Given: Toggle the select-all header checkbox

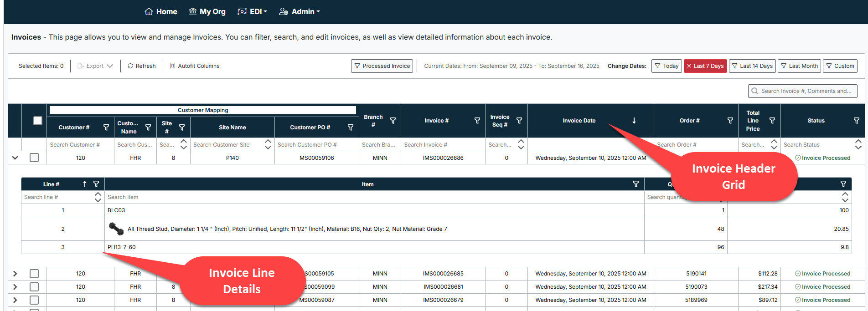Looking at the screenshot, I should [38, 121].
